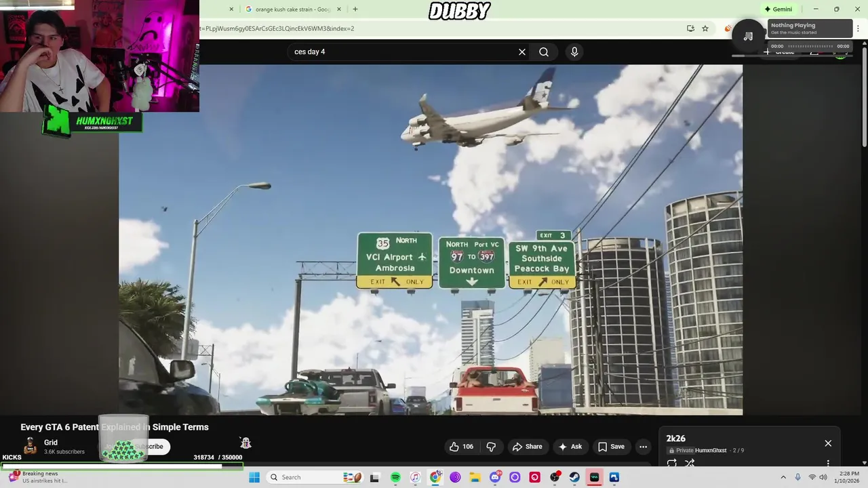Image resolution: width=868 pixels, height=488 pixels.
Task: Close the 2k26 playlist panel
Action: click(828, 443)
